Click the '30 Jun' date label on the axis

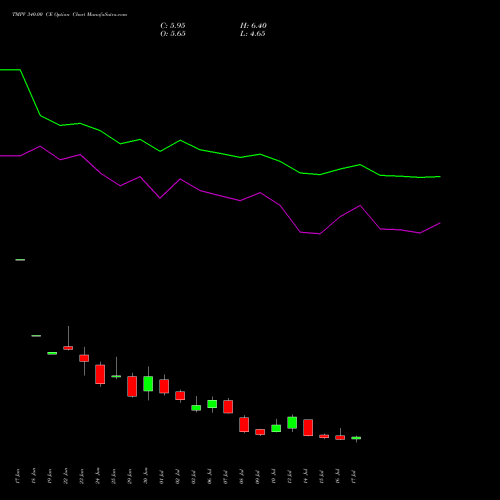tap(146, 476)
